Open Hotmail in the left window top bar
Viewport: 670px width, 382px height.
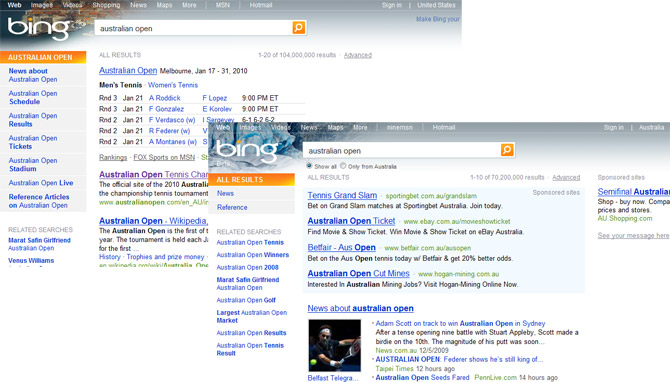[261, 5]
